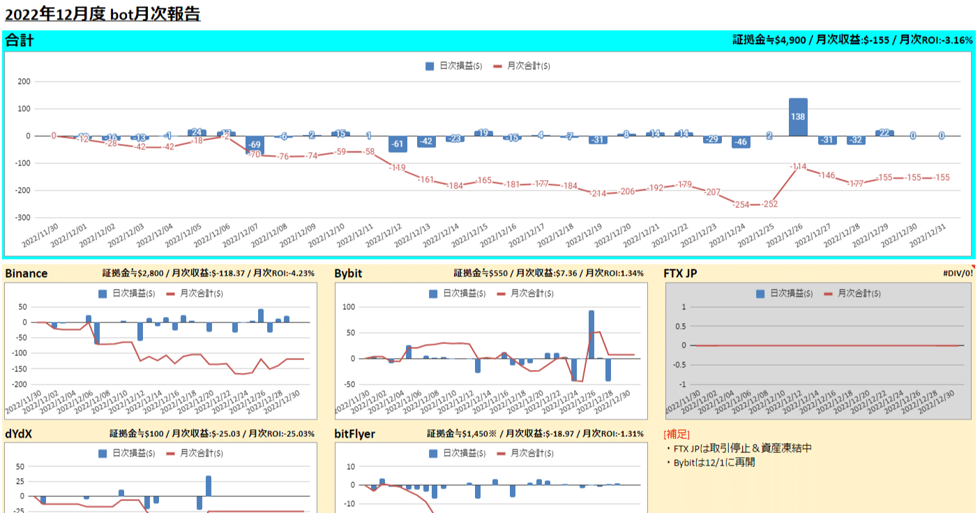This screenshot has width=980, height=513.
Task: Click the red legend line in the dYdX chart
Action: (172, 454)
